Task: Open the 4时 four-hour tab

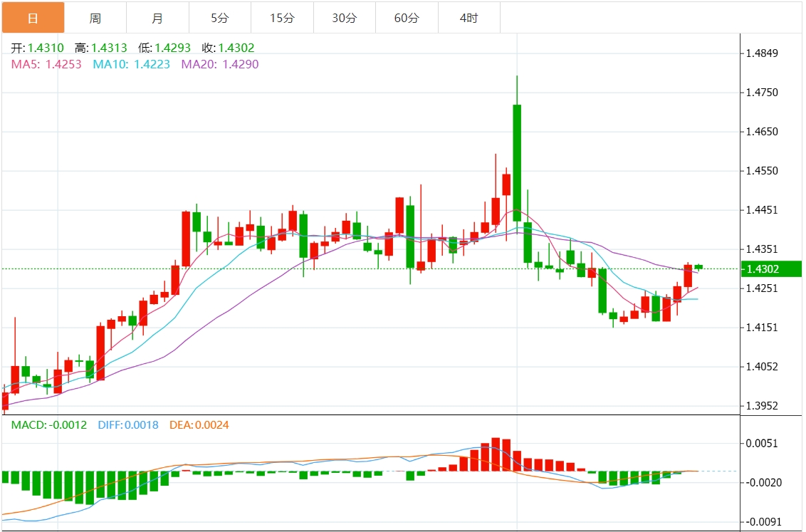Action: pyautogui.click(x=469, y=18)
